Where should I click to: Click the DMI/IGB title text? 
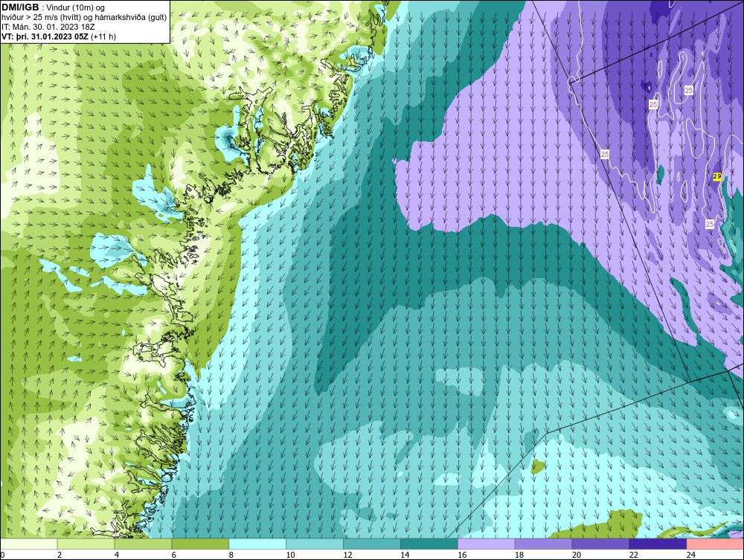[x=20, y=7]
